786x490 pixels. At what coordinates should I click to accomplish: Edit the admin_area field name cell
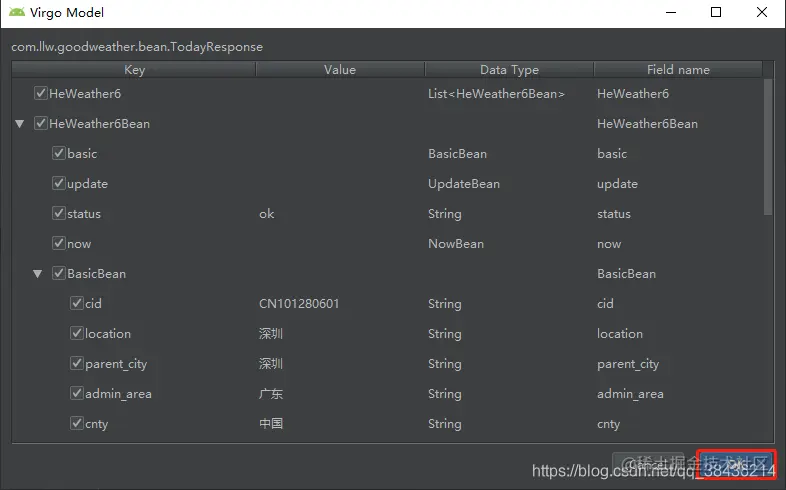630,394
